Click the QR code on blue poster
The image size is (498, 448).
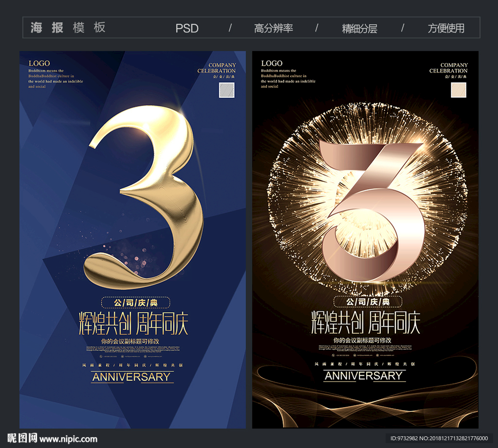(227, 90)
